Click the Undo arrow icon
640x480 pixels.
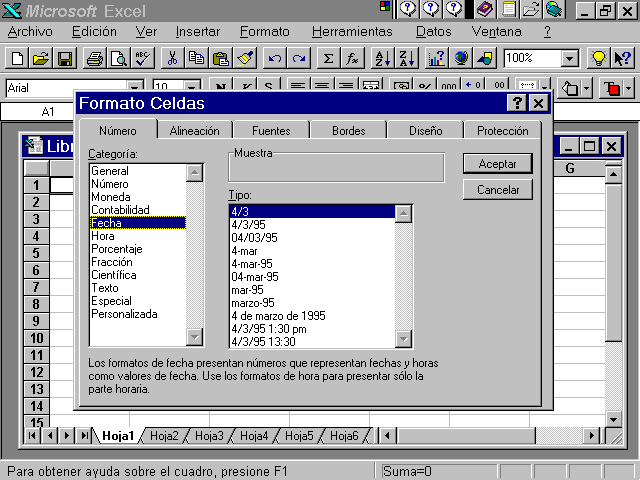coord(275,58)
